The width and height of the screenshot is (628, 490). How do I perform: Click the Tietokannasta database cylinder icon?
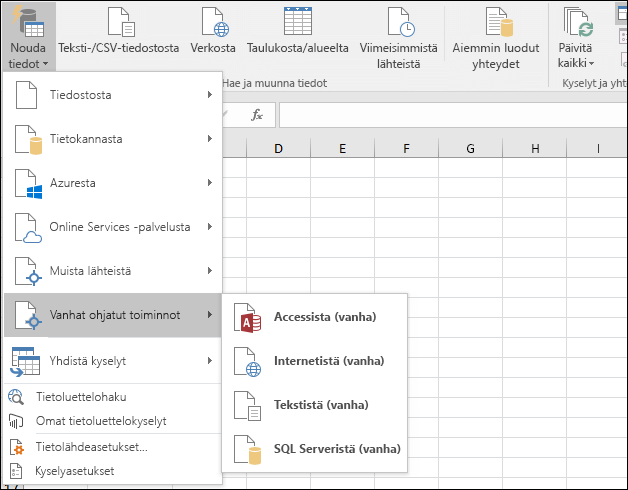[x=28, y=139]
